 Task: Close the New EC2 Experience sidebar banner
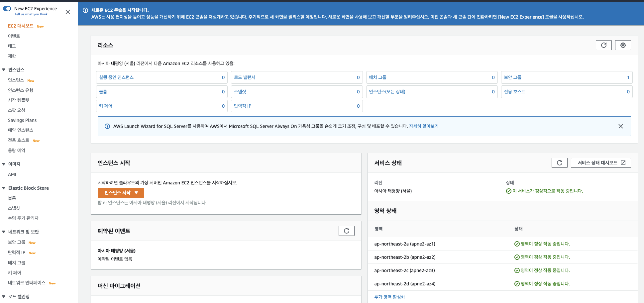(x=68, y=12)
